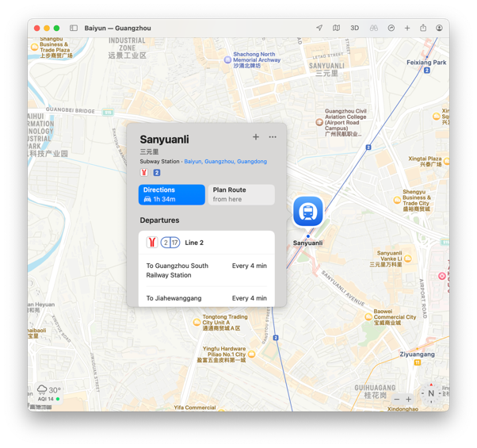Click the compass to reset north

click(x=431, y=393)
